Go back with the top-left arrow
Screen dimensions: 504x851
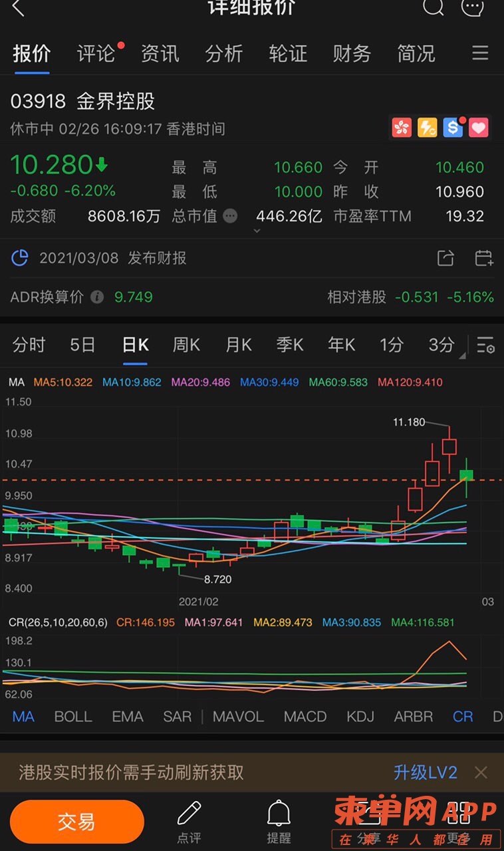point(18,8)
